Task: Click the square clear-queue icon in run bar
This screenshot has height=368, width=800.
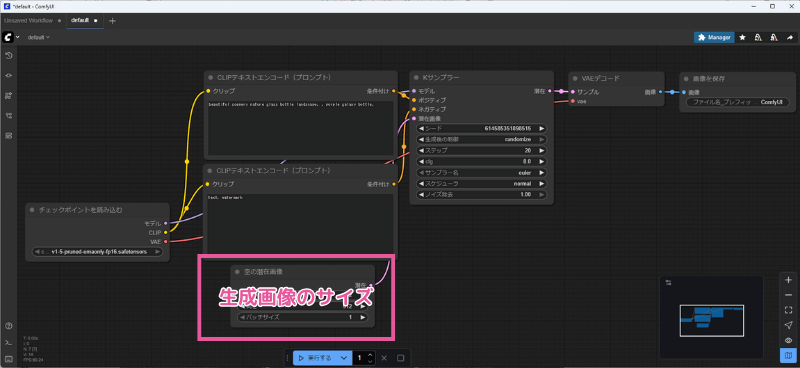Action: click(401, 358)
